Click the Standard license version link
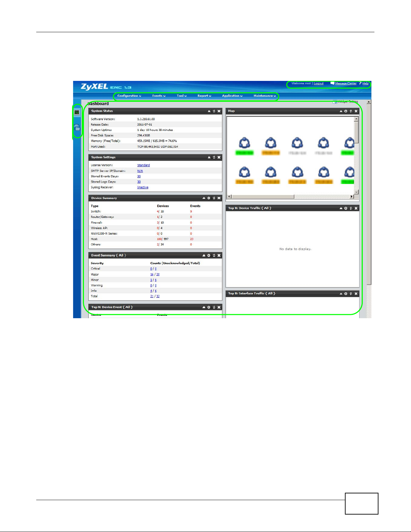 click(144, 165)
